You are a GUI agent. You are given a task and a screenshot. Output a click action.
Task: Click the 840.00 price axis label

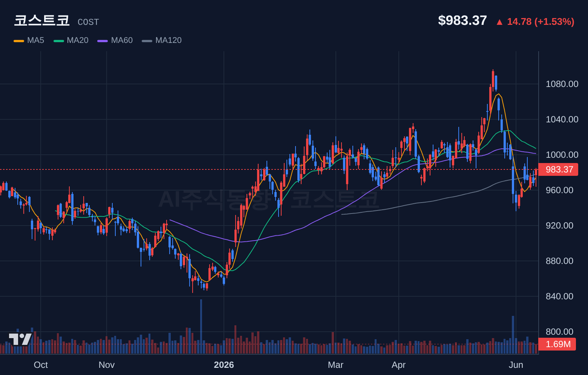559,296
